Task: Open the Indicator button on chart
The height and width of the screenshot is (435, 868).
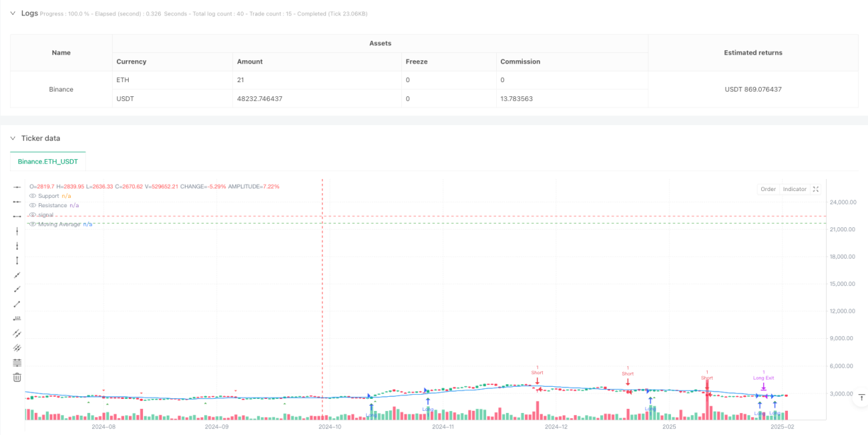Action: click(x=795, y=189)
